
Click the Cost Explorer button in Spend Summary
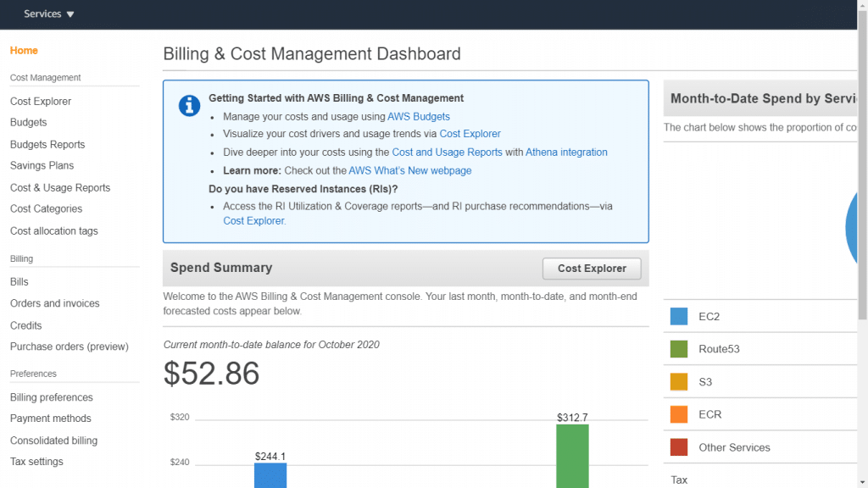tap(592, 269)
